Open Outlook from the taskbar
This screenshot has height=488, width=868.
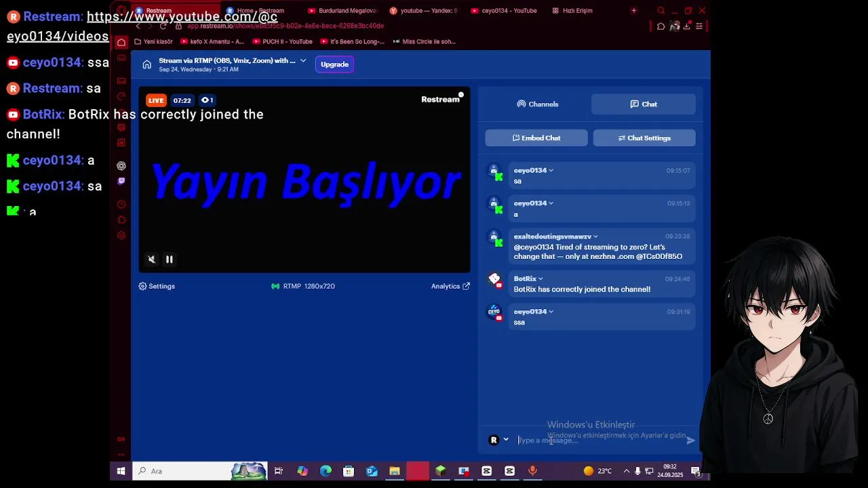click(x=372, y=471)
